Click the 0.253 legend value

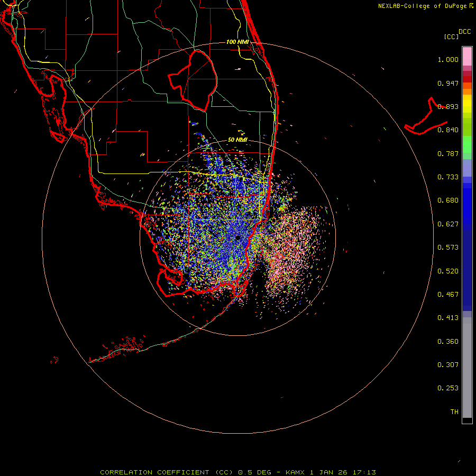click(x=448, y=388)
